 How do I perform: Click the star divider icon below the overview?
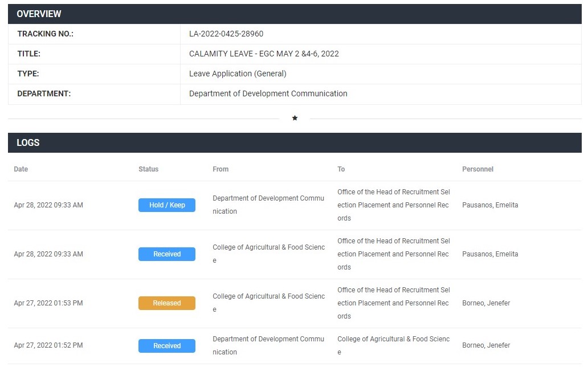click(x=295, y=119)
